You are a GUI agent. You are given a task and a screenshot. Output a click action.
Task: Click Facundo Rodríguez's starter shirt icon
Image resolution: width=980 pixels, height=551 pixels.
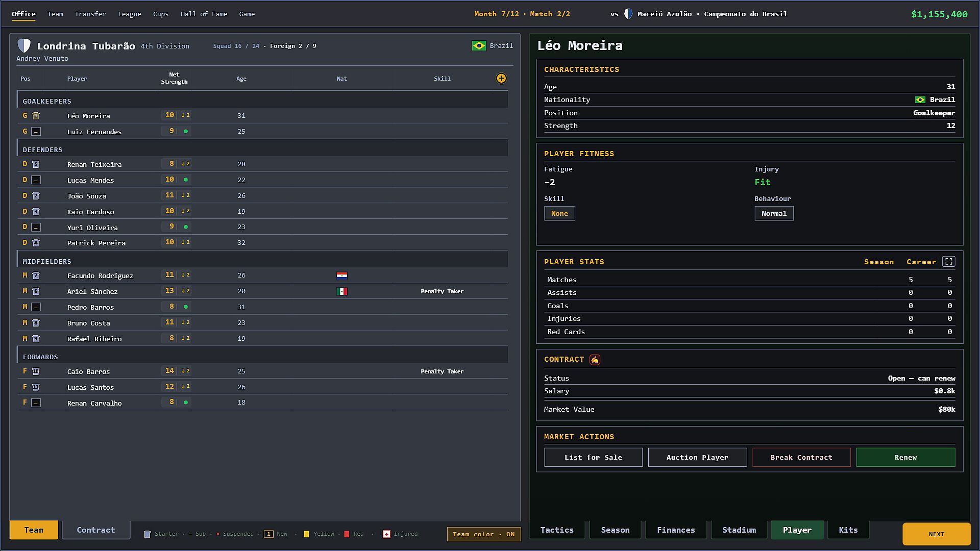coord(36,275)
